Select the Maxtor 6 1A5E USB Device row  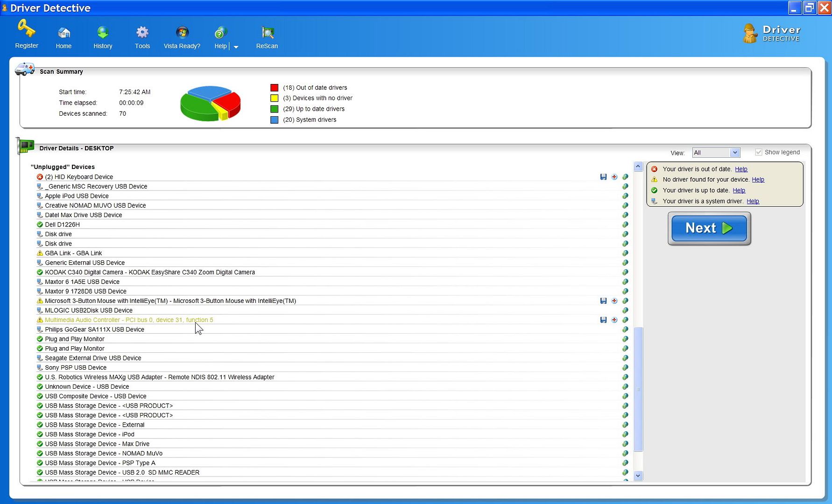pyautogui.click(x=331, y=282)
